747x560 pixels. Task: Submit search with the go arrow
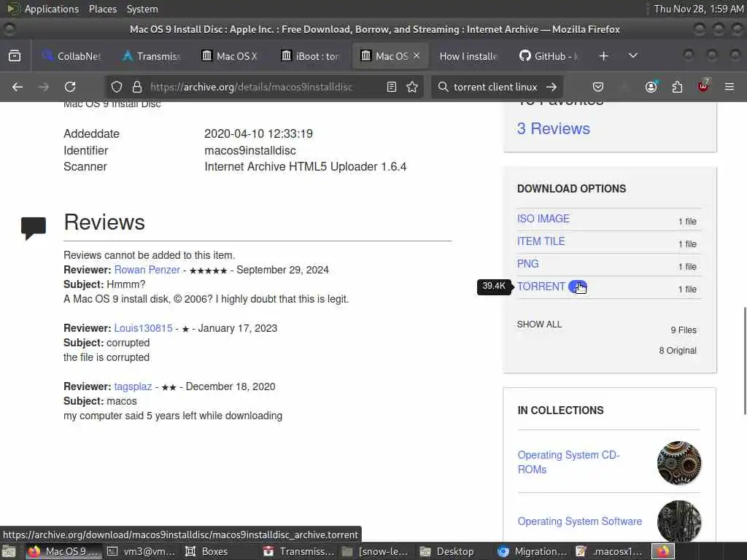551,87
